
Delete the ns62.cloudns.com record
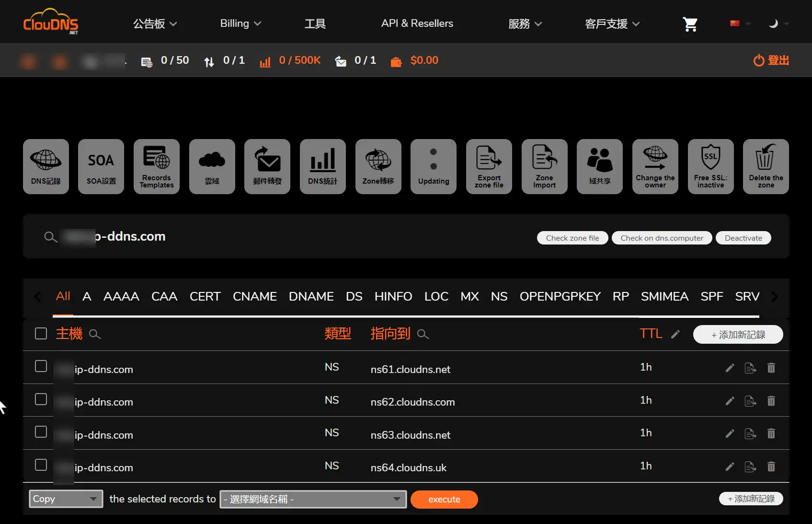coord(771,401)
